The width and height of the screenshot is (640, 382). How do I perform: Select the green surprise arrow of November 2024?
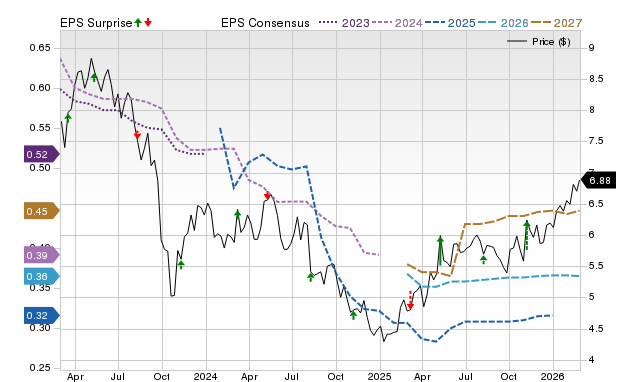tap(353, 315)
